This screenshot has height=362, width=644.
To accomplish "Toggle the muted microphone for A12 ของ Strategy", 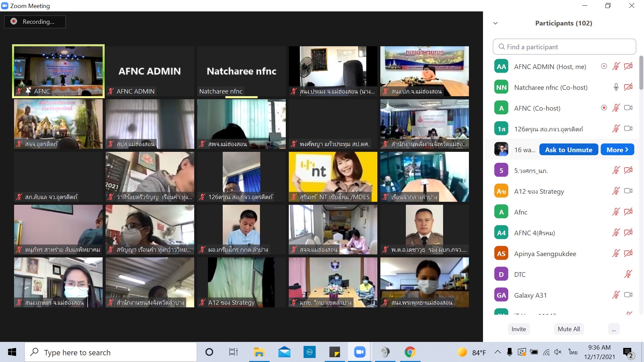I will pyautogui.click(x=616, y=191).
